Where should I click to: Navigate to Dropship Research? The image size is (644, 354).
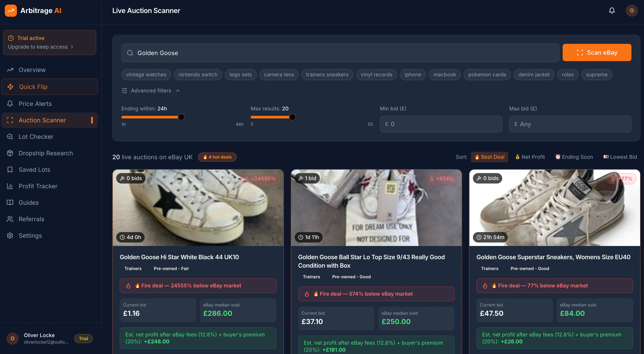click(x=49, y=153)
